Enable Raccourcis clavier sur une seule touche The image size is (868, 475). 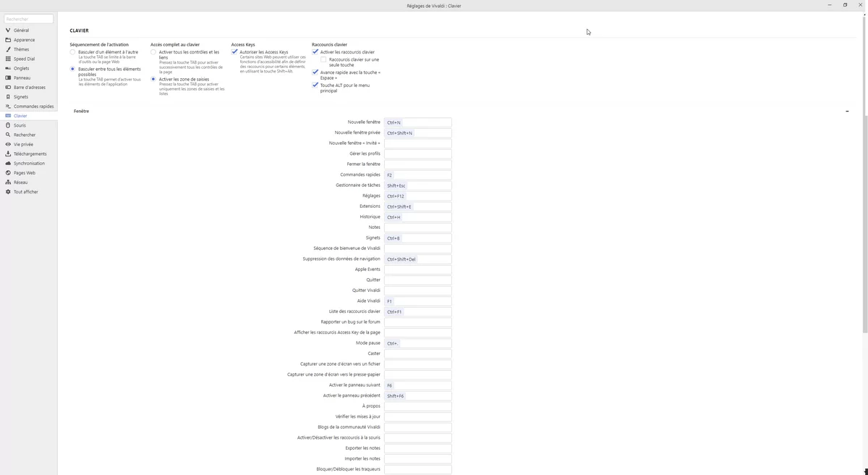(323, 59)
